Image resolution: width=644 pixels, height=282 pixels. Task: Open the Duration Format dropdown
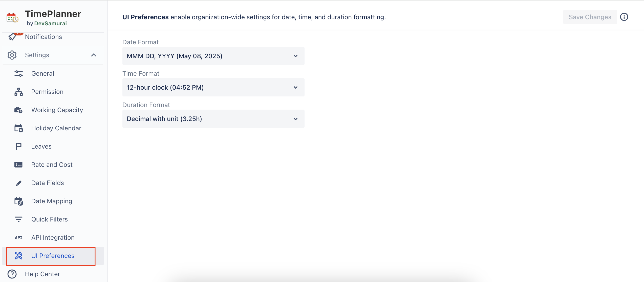point(213,119)
